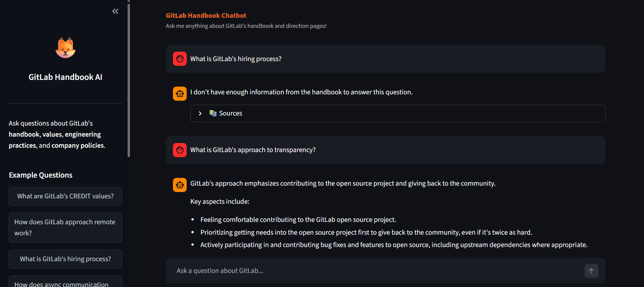Expand the Sources section
The width and height of the screenshot is (644, 287).
click(x=230, y=113)
